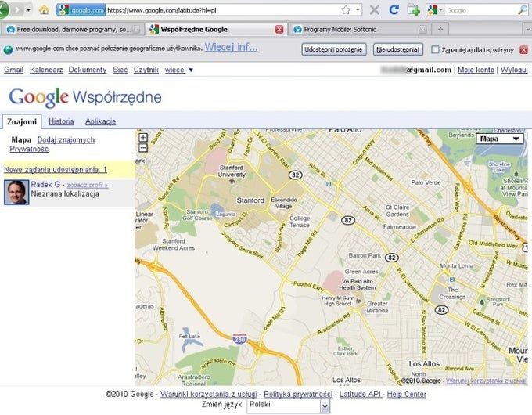Open back-forward history dropdown
The width and height of the screenshot is (532, 415).
coord(28,10)
